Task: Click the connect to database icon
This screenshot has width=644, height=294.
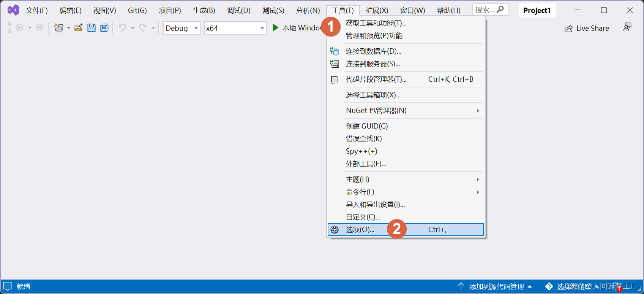Action: (334, 51)
